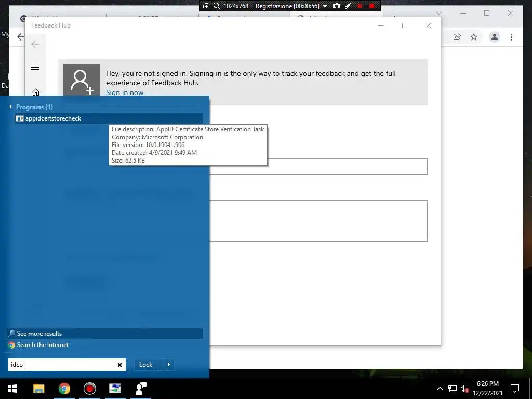Open the recorder dropdown arrow
The height and width of the screenshot is (399, 532).
325,6
